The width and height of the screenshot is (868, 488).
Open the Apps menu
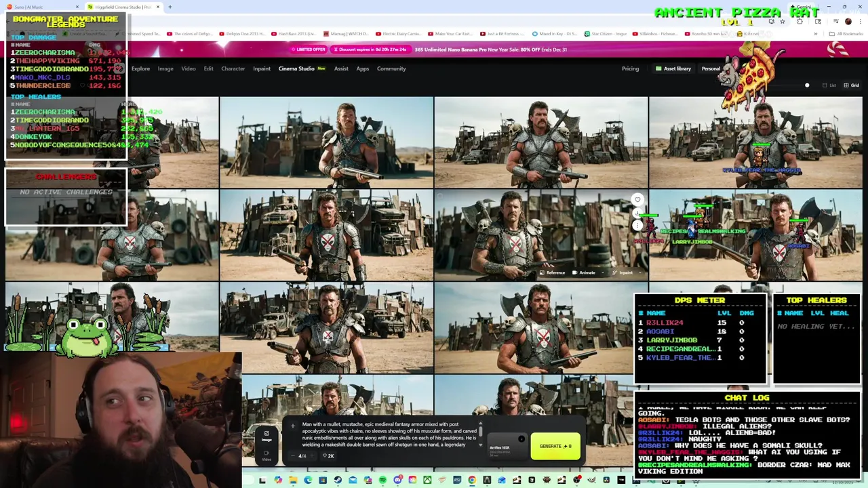[x=363, y=68]
